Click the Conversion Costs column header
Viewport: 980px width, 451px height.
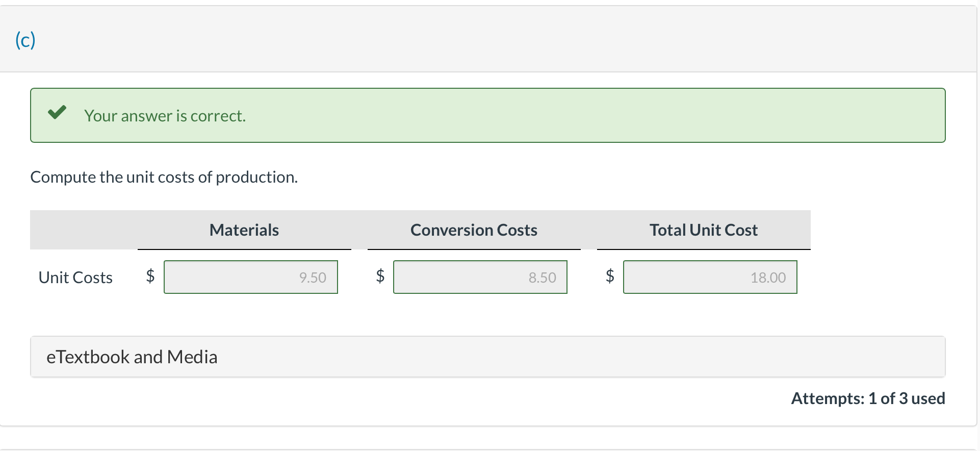coord(474,230)
